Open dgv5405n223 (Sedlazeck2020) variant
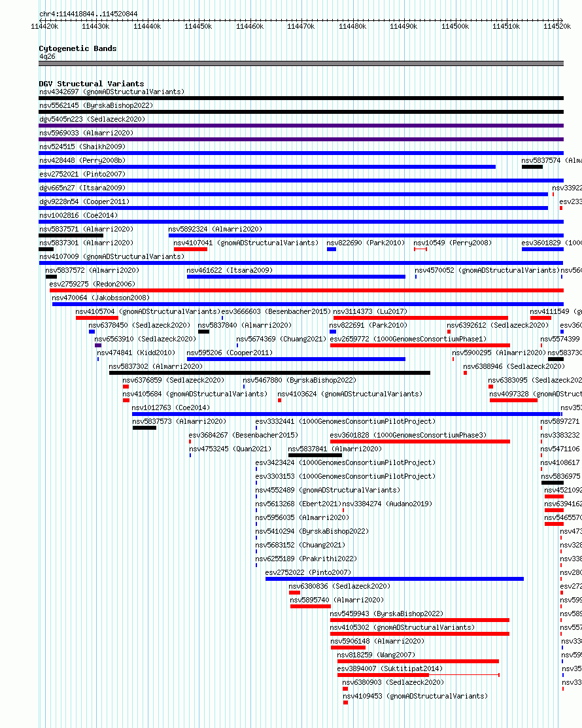 [x=92, y=119]
